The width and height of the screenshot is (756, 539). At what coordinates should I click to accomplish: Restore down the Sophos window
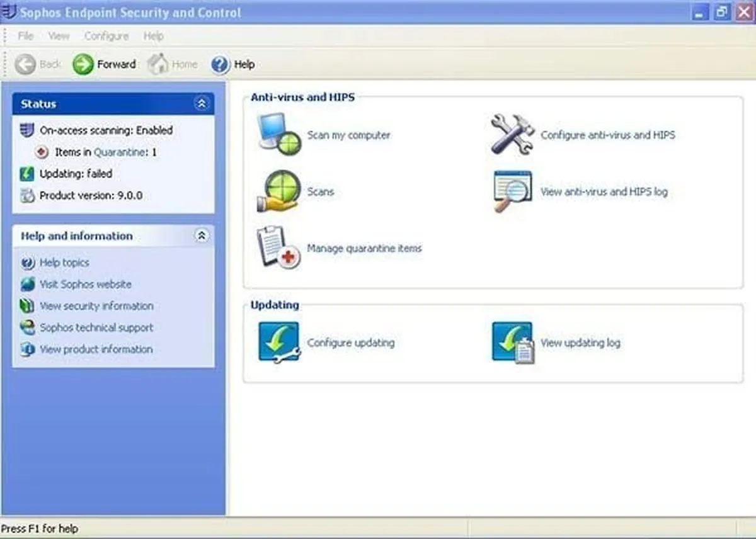click(x=722, y=12)
